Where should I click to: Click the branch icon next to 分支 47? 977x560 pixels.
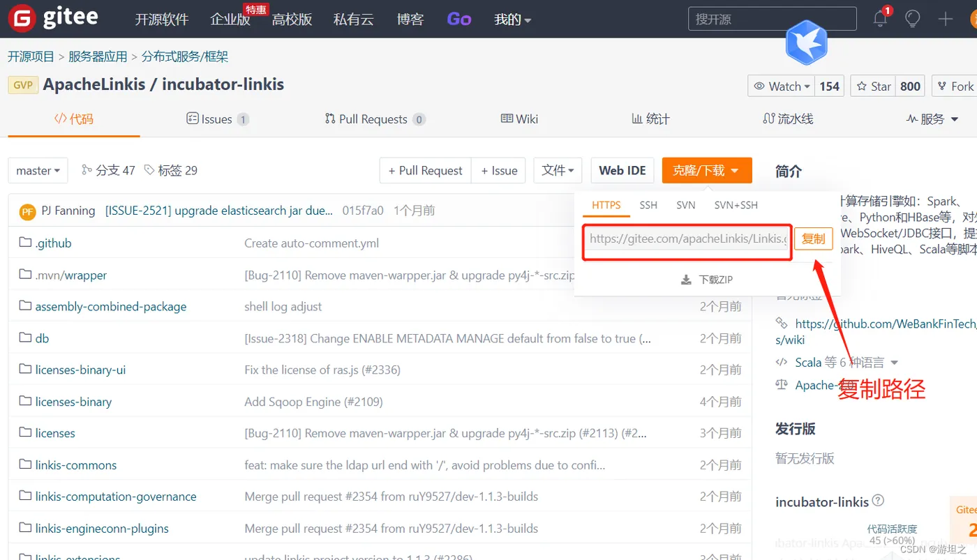pos(87,169)
